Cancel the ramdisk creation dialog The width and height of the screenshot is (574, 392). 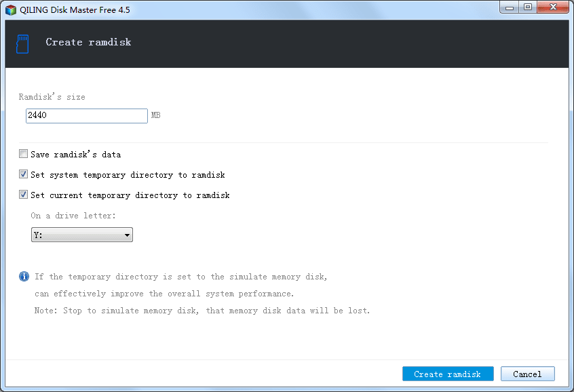[527, 374]
